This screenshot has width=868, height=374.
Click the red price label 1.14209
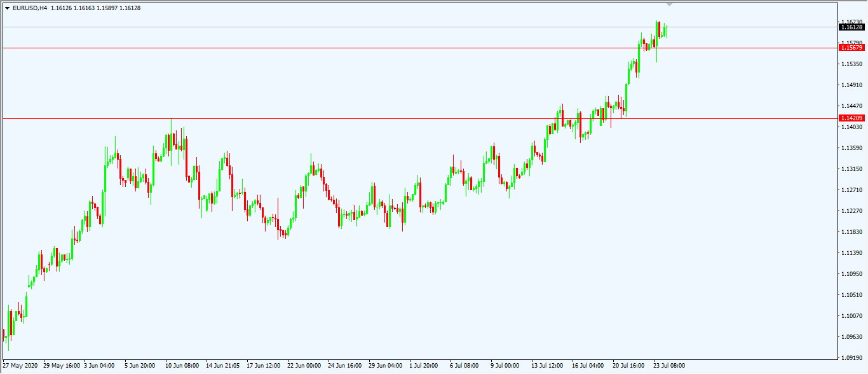click(x=851, y=118)
